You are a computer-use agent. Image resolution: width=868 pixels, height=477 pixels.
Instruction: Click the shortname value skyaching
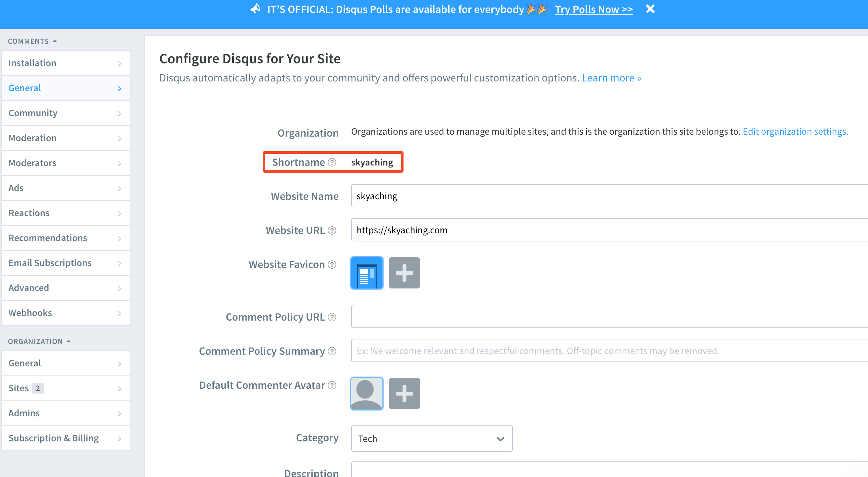(x=372, y=163)
